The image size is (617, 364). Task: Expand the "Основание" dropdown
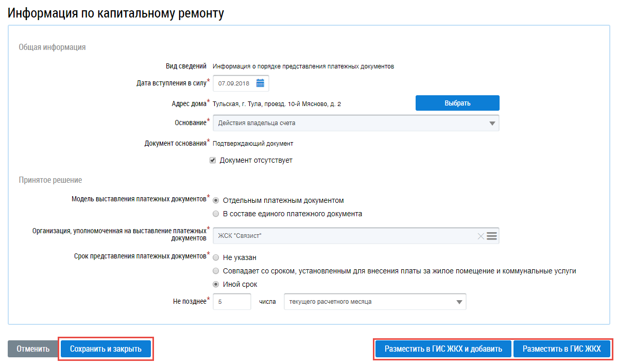[x=355, y=123]
